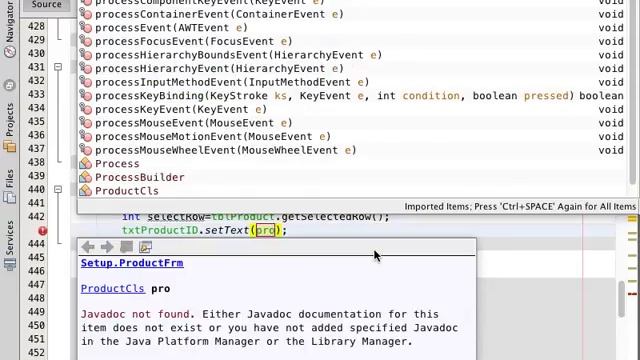Open the Files side panel
Image resolution: width=640 pixels, height=360 pixels.
10,186
